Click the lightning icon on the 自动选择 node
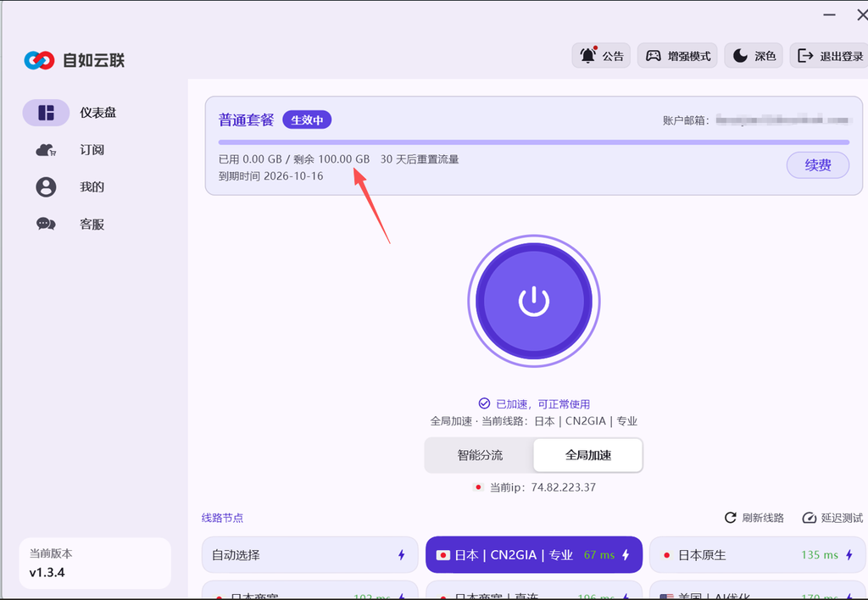Viewport: 868px width, 600px height. tap(401, 554)
